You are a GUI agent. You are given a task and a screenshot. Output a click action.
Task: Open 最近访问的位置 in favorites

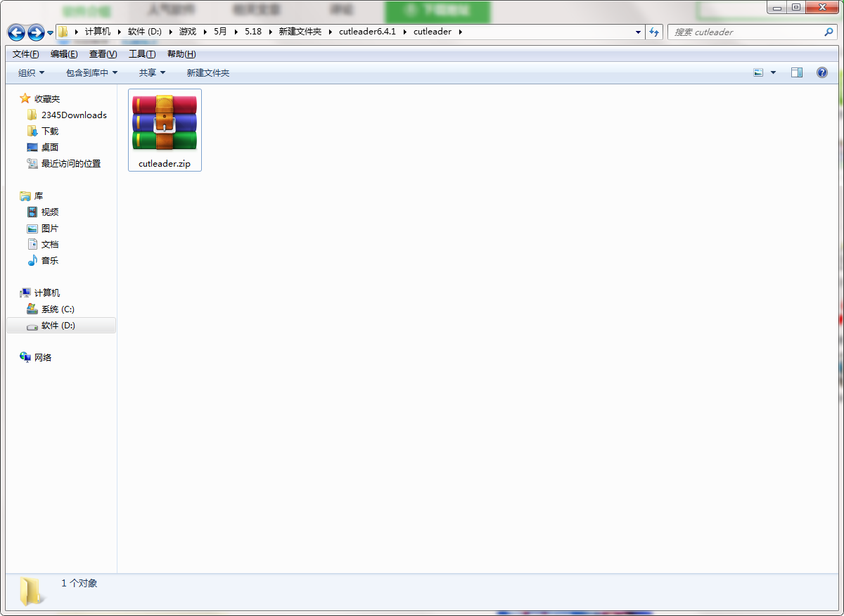tap(71, 163)
